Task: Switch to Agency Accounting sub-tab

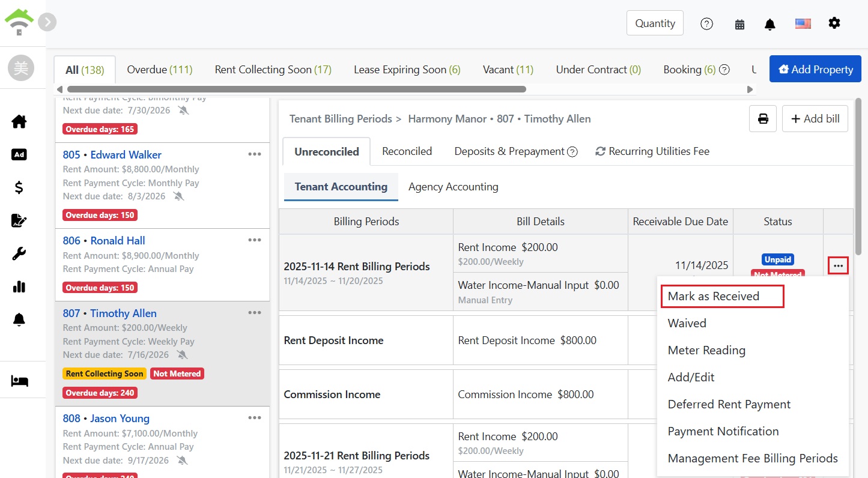Action: click(x=454, y=187)
